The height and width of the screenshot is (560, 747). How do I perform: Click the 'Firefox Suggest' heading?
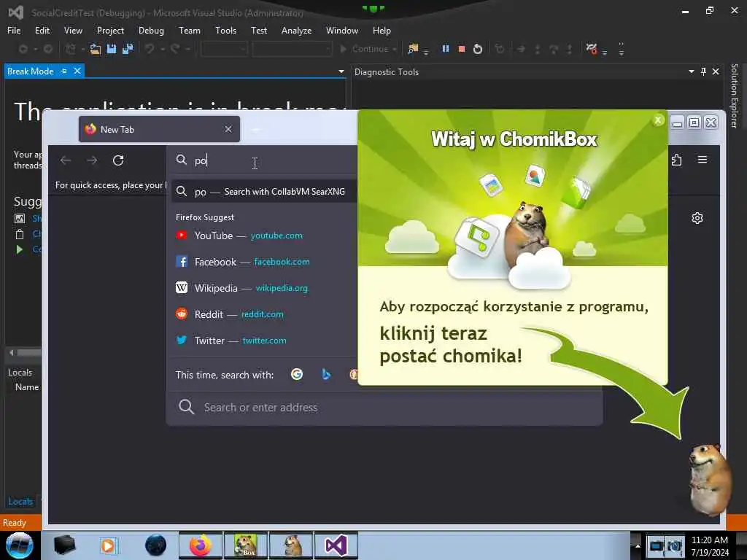pos(205,217)
